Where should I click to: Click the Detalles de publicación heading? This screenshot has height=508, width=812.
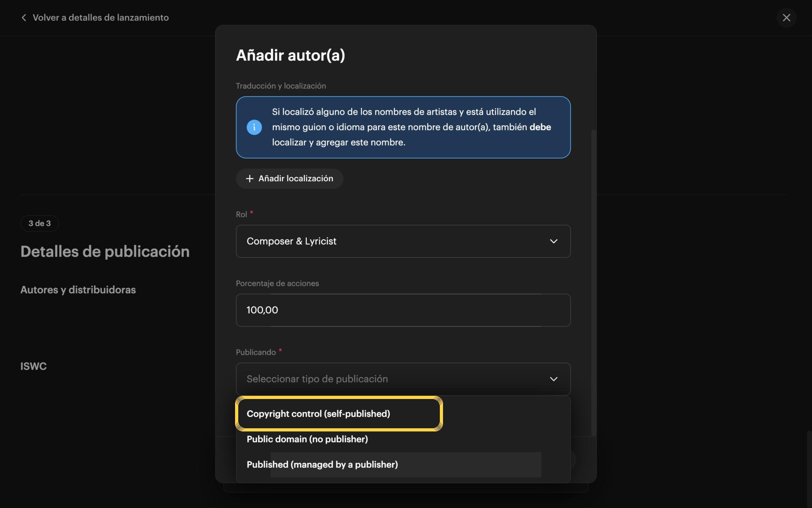(x=105, y=252)
